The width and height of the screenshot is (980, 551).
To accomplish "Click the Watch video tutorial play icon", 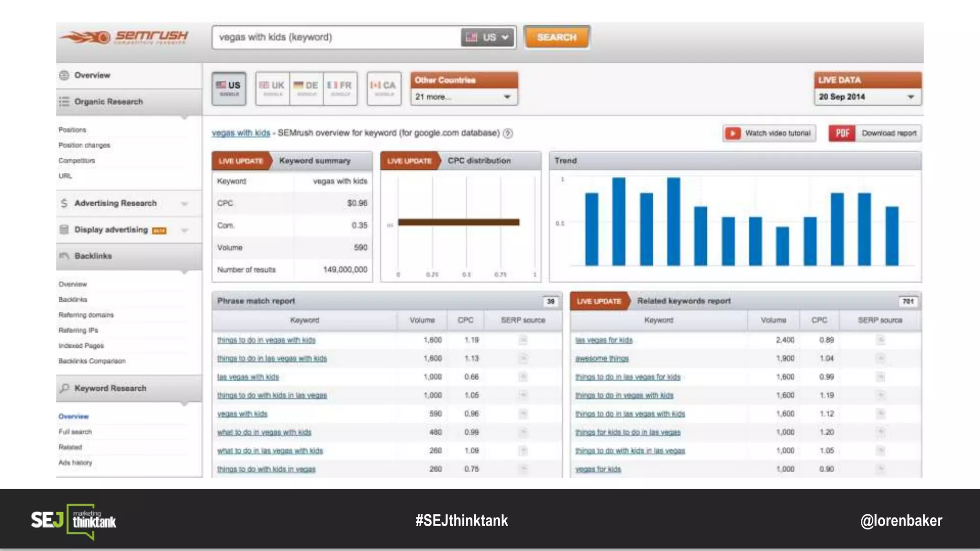I will point(732,133).
